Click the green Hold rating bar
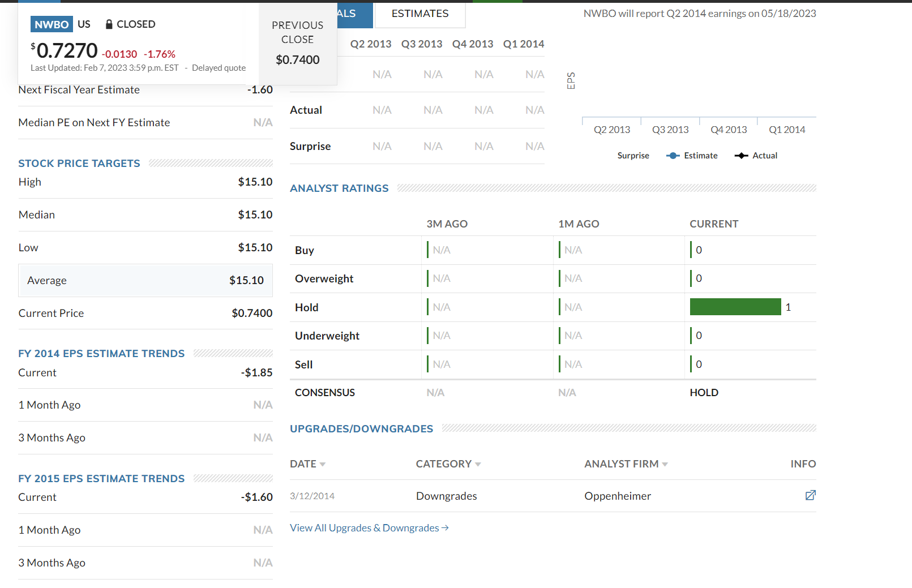 (x=735, y=307)
